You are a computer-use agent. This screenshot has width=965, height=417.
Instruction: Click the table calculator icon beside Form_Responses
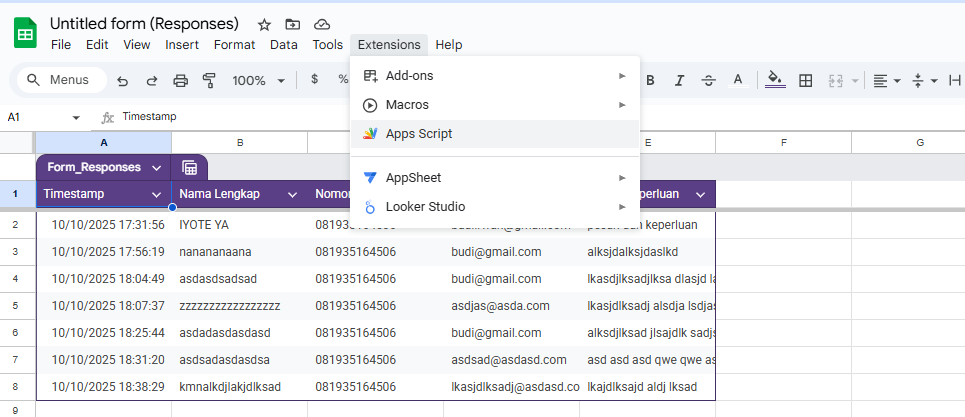190,167
